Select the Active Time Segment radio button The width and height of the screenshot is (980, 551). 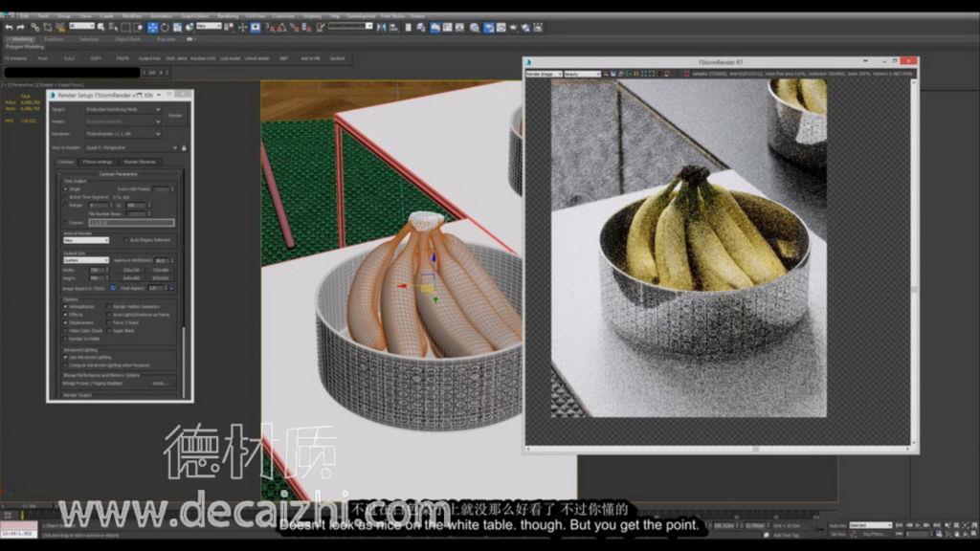tap(66, 197)
